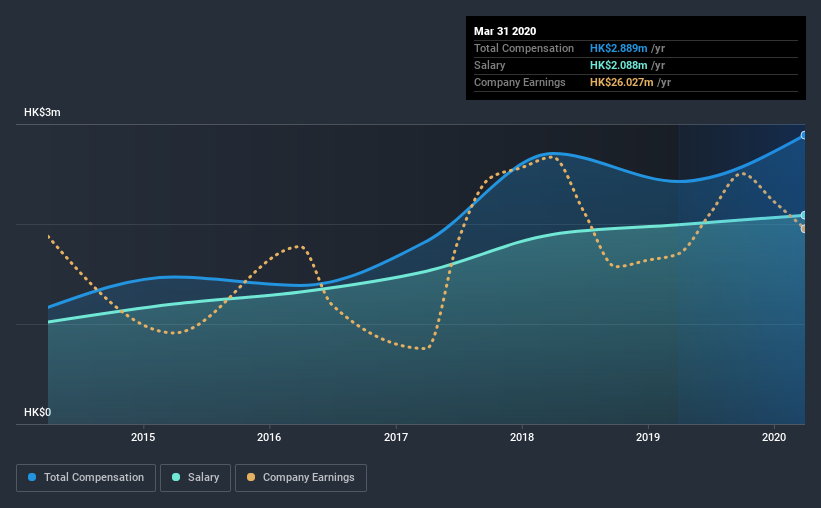Image resolution: width=821 pixels, height=508 pixels.
Task: Click the Salary end data point marker
Action: (x=804, y=215)
